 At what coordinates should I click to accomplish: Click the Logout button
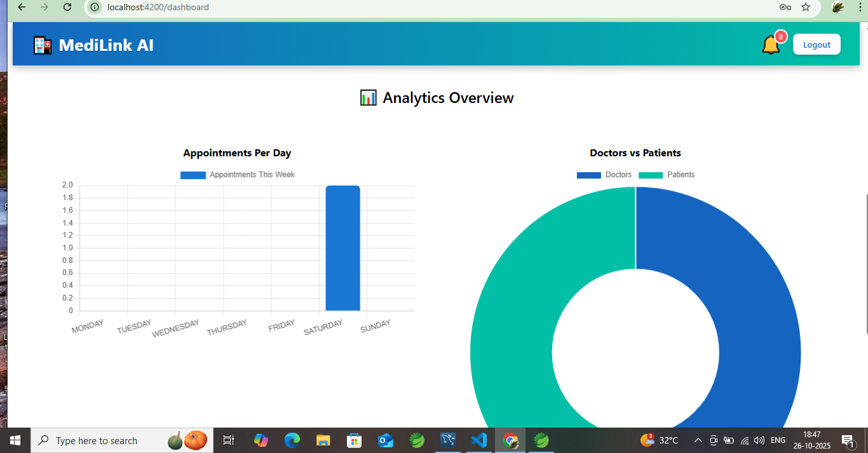pyautogui.click(x=817, y=44)
